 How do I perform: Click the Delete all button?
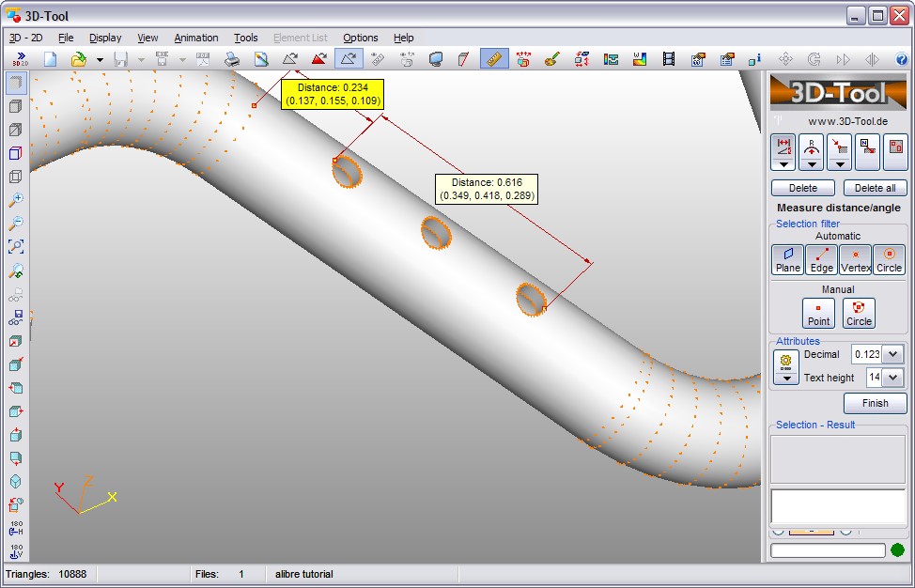[875, 188]
